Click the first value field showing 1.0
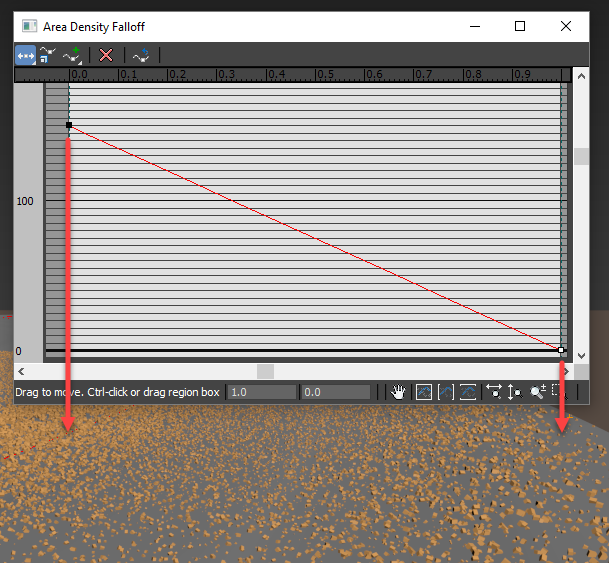Screen dimensions: 609x563 pos(260,392)
